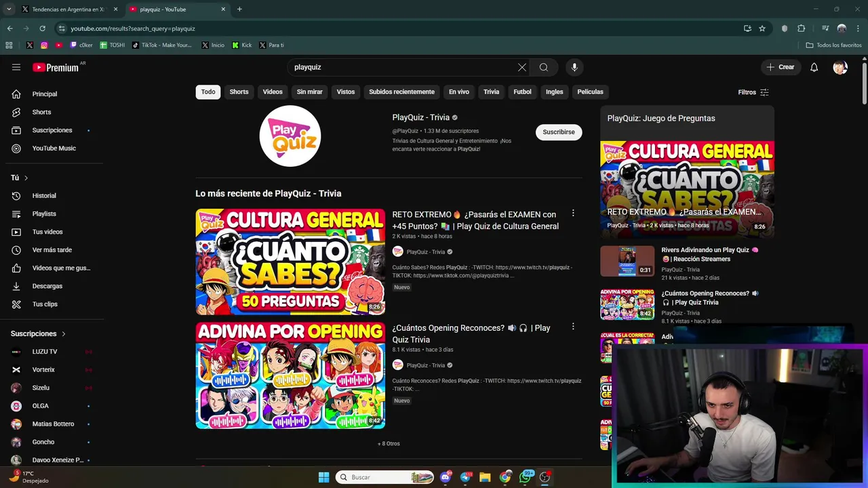The image size is (868, 488).
Task: Click the Crear button
Action: pos(780,67)
